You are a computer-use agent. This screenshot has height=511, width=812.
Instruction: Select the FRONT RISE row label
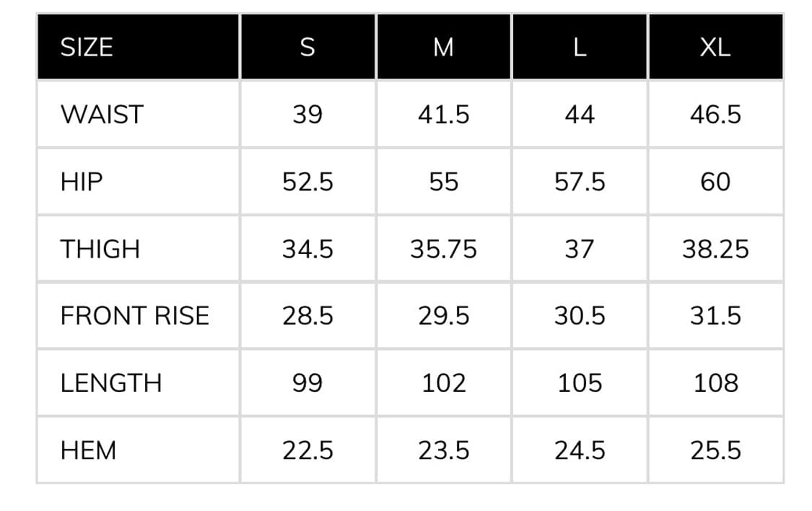pyautogui.click(x=134, y=316)
